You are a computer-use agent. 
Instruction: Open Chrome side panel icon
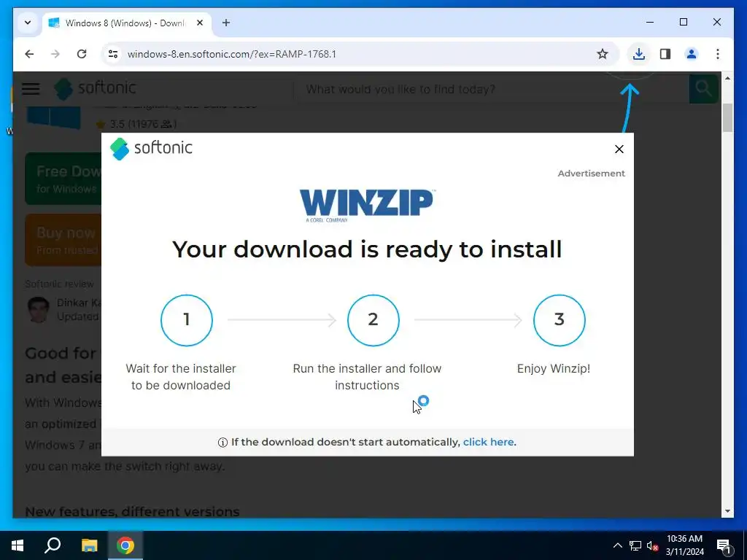pyautogui.click(x=665, y=54)
